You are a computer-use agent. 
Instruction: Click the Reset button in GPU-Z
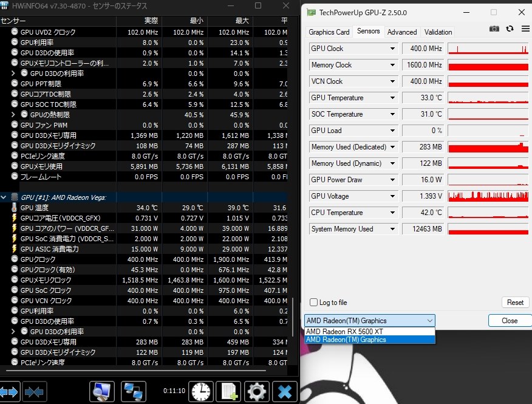pos(515,303)
